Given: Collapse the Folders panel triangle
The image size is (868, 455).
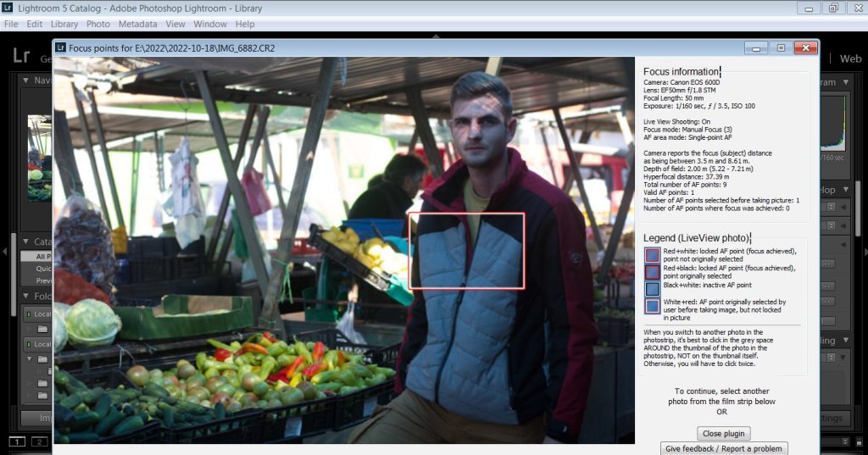Looking at the screenshot, I should (x=25, y=297).
